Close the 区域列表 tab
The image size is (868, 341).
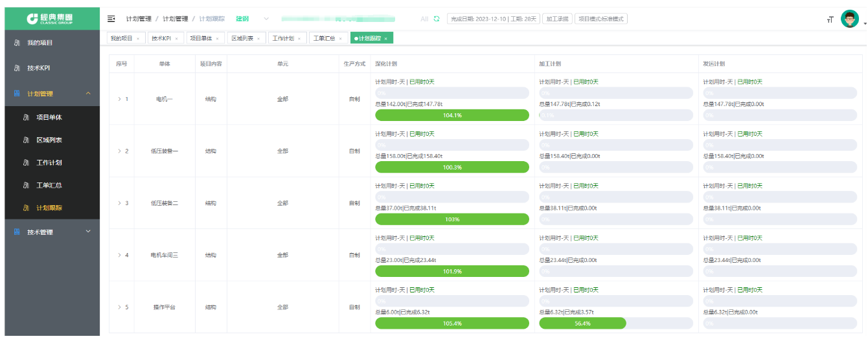(x=258, y=39)
